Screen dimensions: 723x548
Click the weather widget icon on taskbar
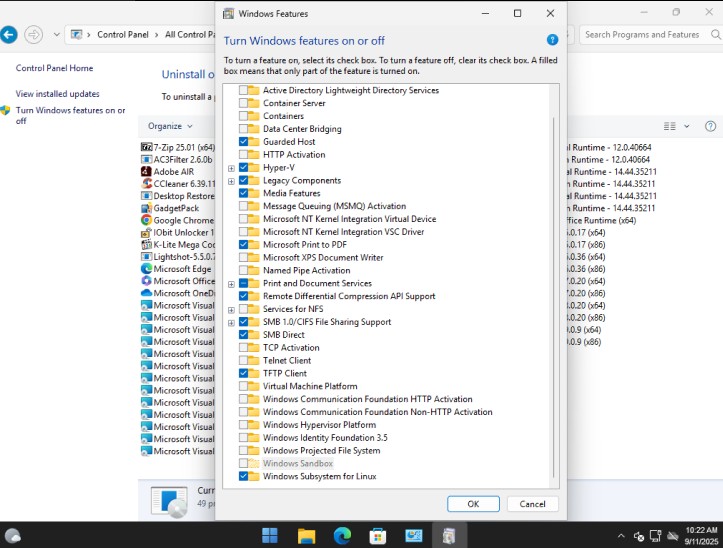click(x=12, y=536)
